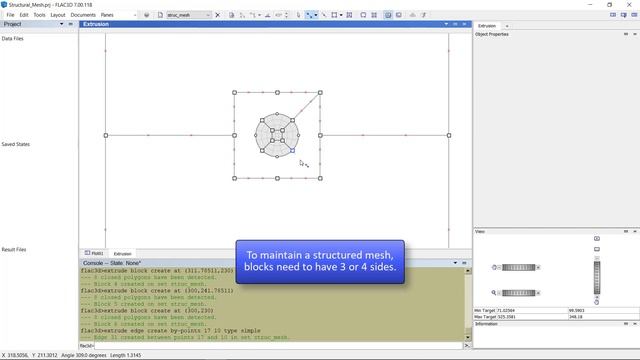Viewport: 640px width, 360px height.
Task: Click the hand pan icon below vertical slider
Action: click(x=596, y=302)
